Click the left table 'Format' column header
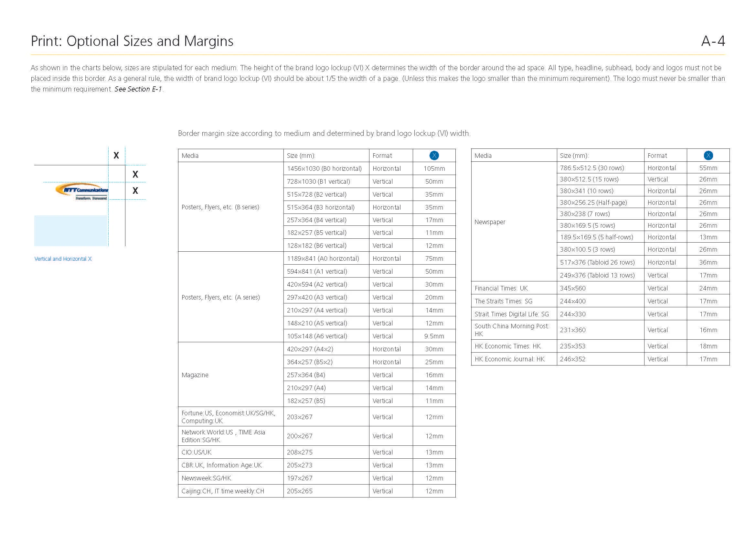Screen dimensions: 756x535 (x=382, y=156)
